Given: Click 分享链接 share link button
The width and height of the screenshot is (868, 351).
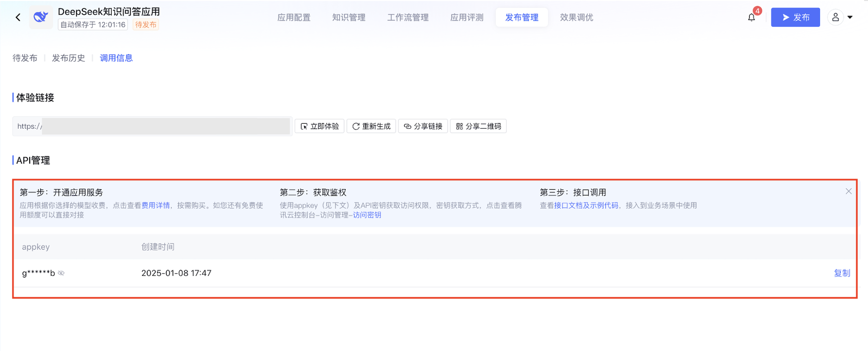Looking at the screenshot, I should (423, 126).
